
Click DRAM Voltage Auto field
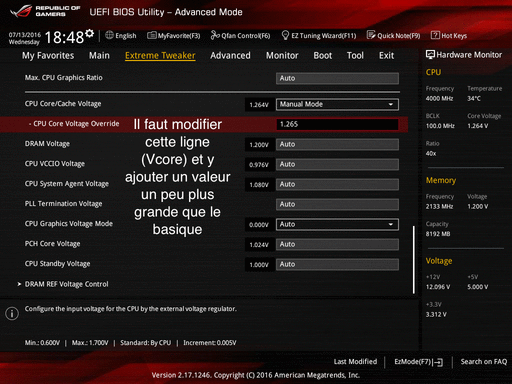coord(337,144)
